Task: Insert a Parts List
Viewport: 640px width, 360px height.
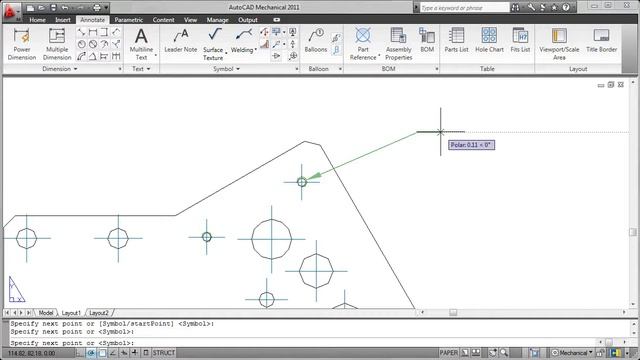Action: point(456,40)
